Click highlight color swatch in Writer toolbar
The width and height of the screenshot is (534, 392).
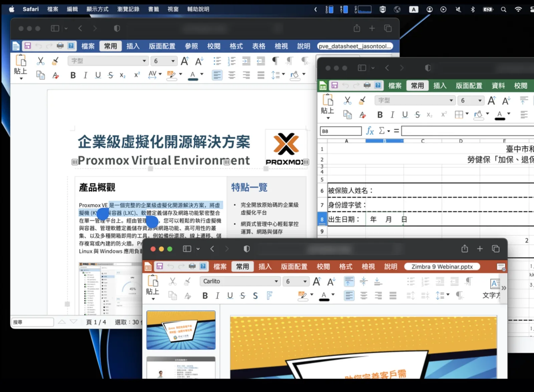point(171,75)
